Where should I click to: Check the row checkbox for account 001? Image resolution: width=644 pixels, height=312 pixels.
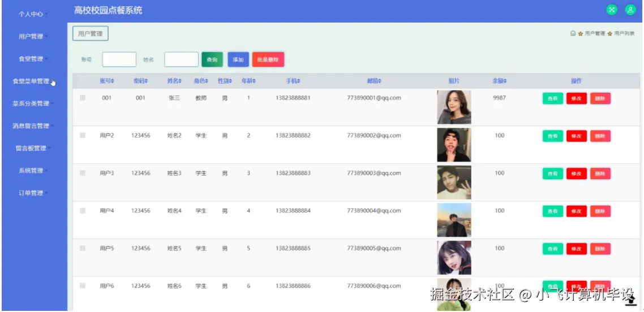83,98
